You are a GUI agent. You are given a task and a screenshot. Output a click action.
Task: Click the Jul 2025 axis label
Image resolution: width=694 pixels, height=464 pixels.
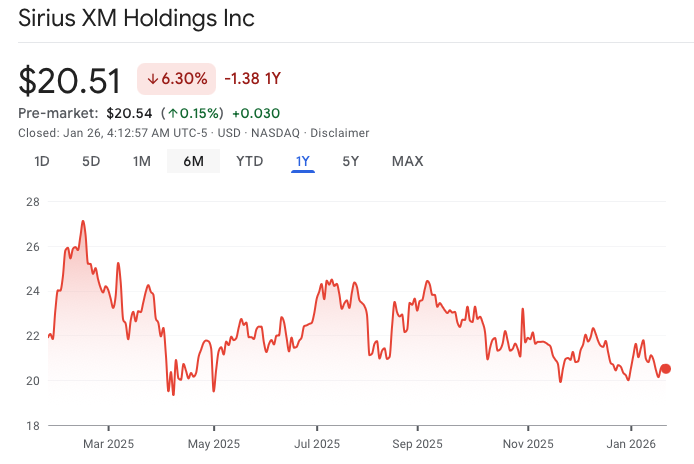coord(319,444)
